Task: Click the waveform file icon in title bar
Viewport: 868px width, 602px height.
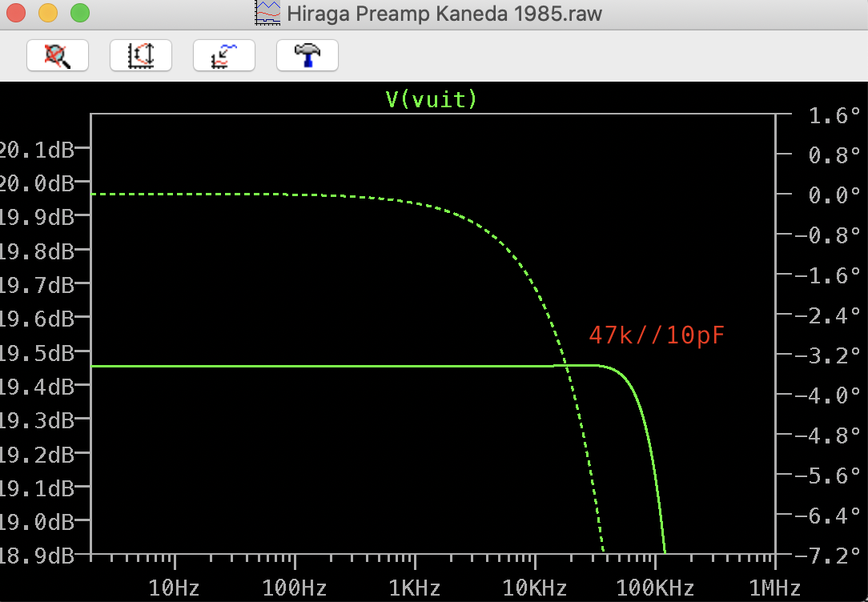Action: point(267,13)
